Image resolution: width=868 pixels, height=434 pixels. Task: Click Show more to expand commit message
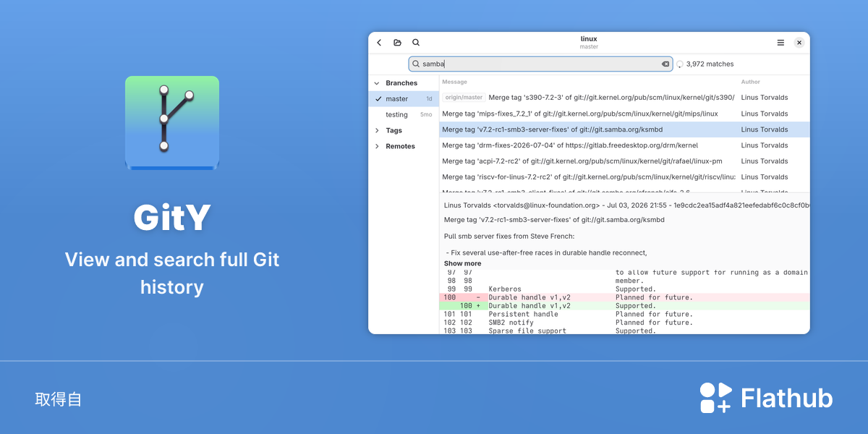pyautogui.click(x=462, y=263)
